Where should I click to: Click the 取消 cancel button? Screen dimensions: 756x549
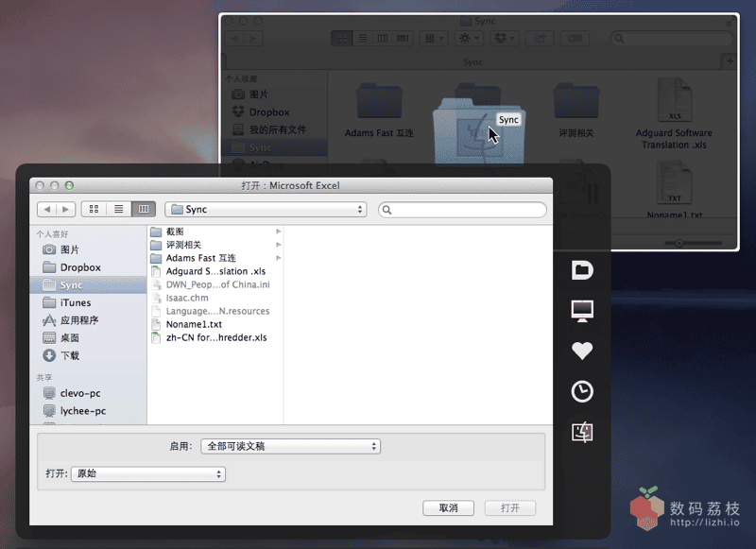[448, 508]
